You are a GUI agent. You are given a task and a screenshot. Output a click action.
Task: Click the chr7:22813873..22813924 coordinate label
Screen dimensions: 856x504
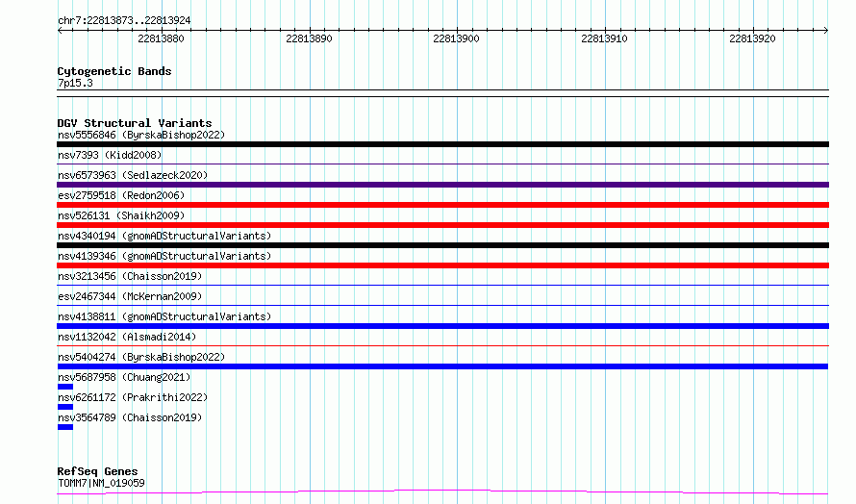[124, 21]
